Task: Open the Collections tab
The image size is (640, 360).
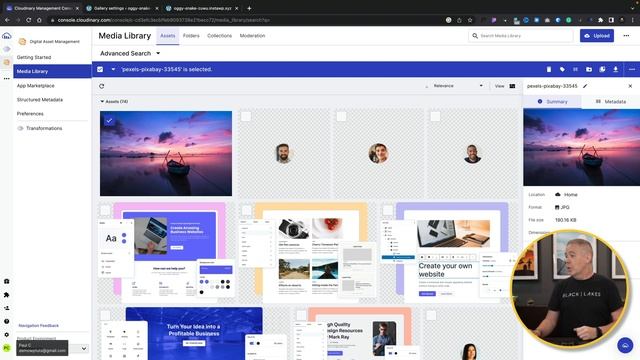Action: pyautogui.click(x=220, y=36)
